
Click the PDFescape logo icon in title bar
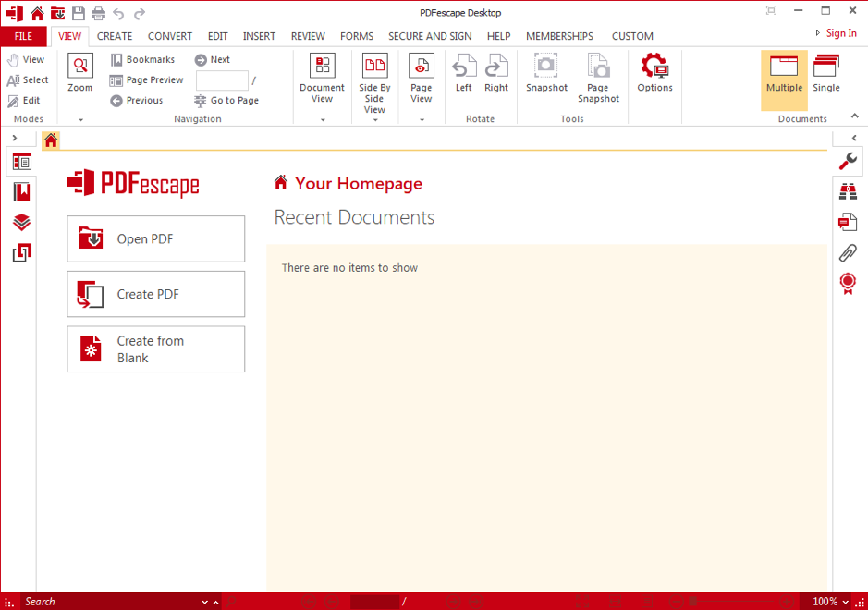click(15, 13)
